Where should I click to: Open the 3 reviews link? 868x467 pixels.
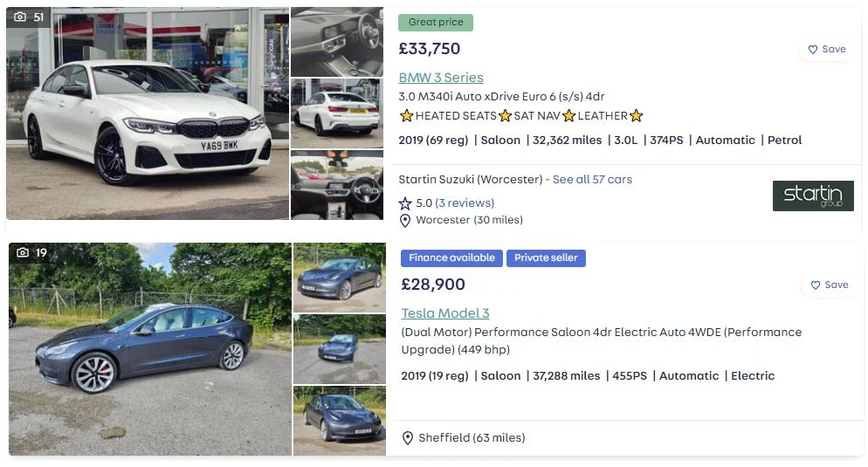[x=465, y=203]
